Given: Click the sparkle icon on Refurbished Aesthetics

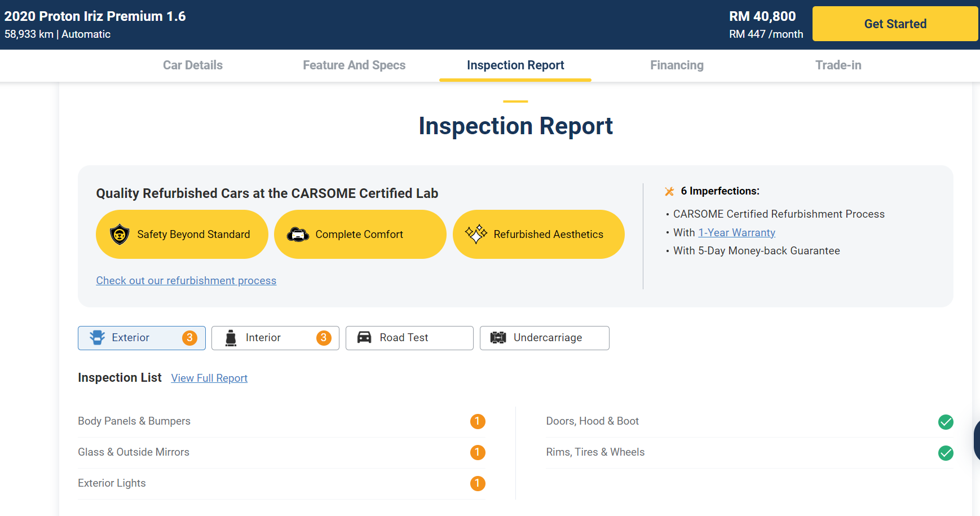Looking at the screenshot, I should [476, 233].
